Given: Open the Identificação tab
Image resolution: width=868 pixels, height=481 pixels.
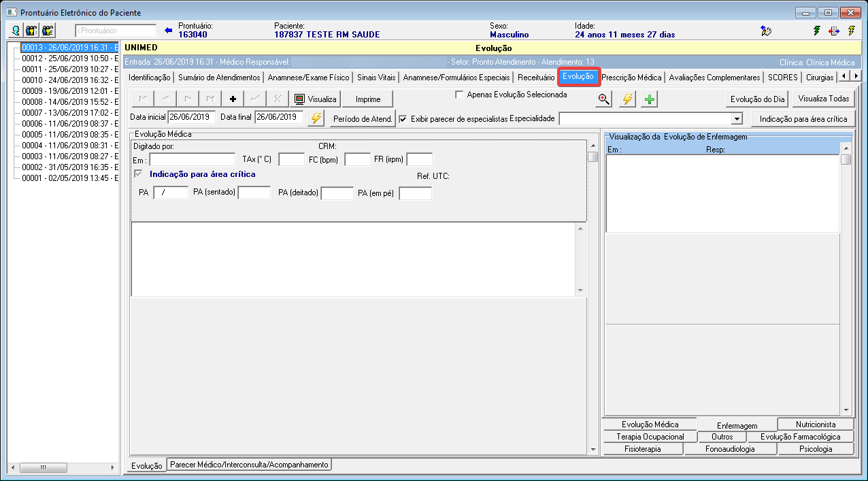Looking at the screenshot, I should pos(150,78).
